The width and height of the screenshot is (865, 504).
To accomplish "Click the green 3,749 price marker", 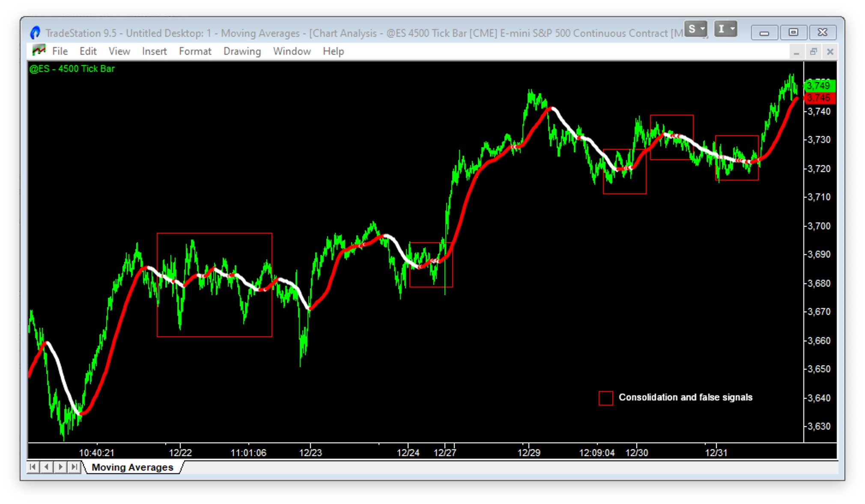I will point(820,86).
